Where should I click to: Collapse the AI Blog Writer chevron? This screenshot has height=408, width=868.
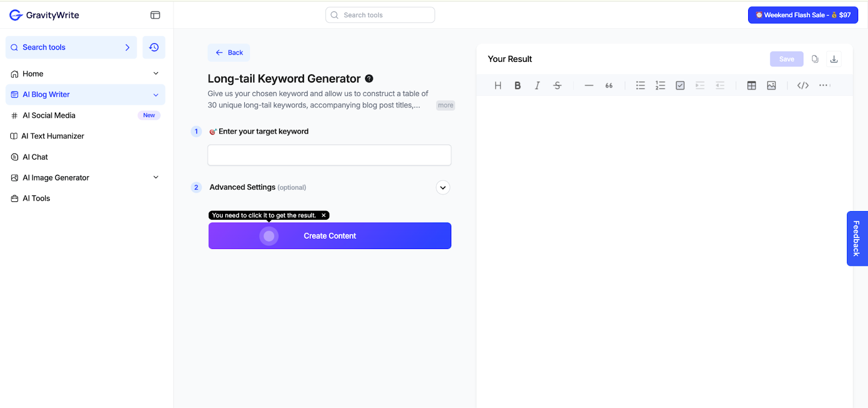(156, 95)
